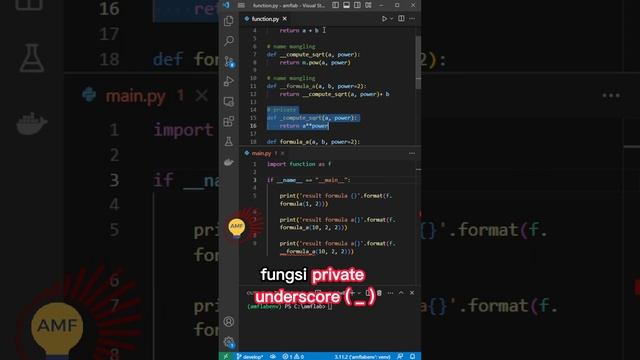The height and width of the screenshot is (360, 640).
Task: Click the feedback icon in status bar
Action: click(x=400, y=357)
